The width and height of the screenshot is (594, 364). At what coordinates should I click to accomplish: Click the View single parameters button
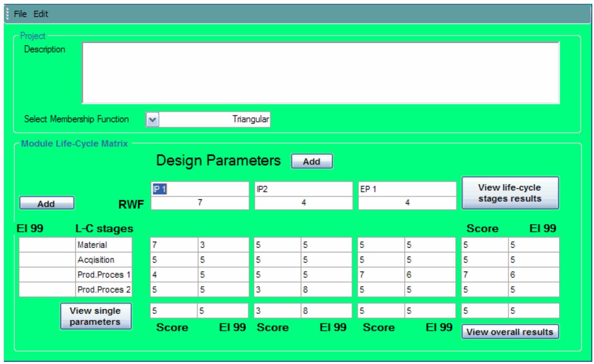pyautogui.click(x=96, y=316)
